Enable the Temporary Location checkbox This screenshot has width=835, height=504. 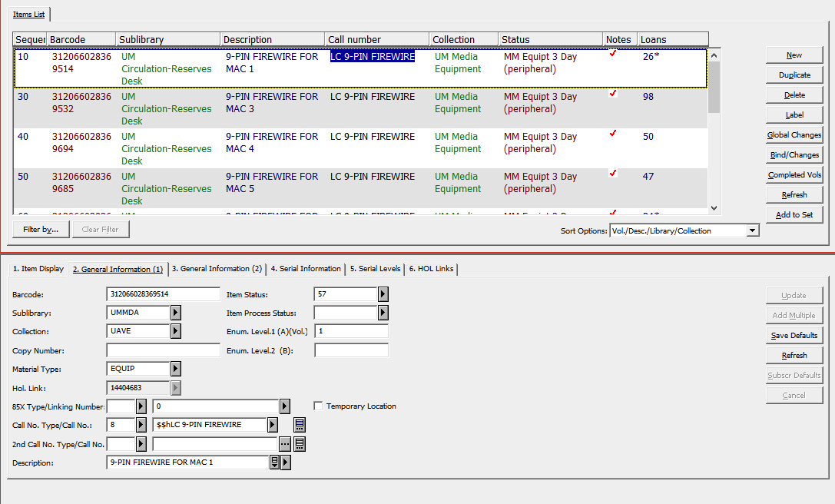[x=319, y=406]
